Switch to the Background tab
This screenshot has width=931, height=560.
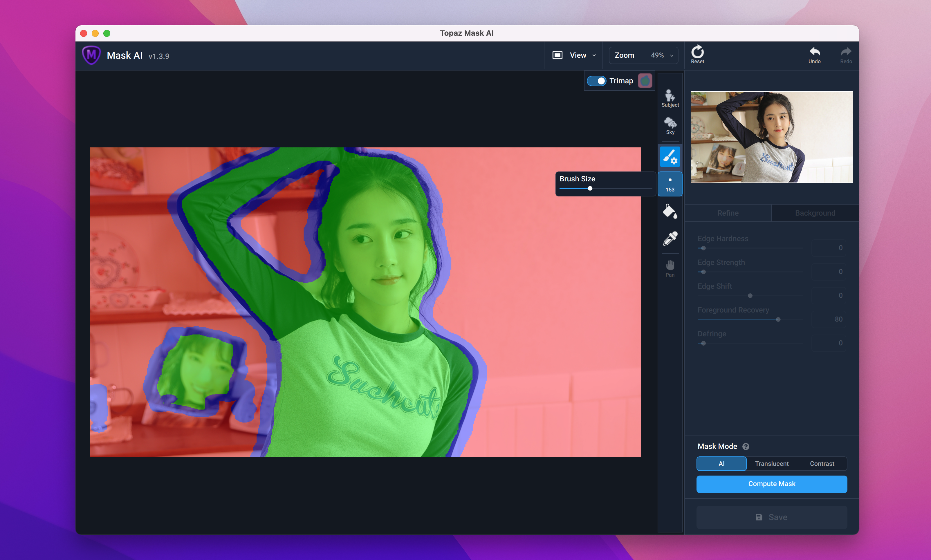pyautogui.click(x=815, y=213)
